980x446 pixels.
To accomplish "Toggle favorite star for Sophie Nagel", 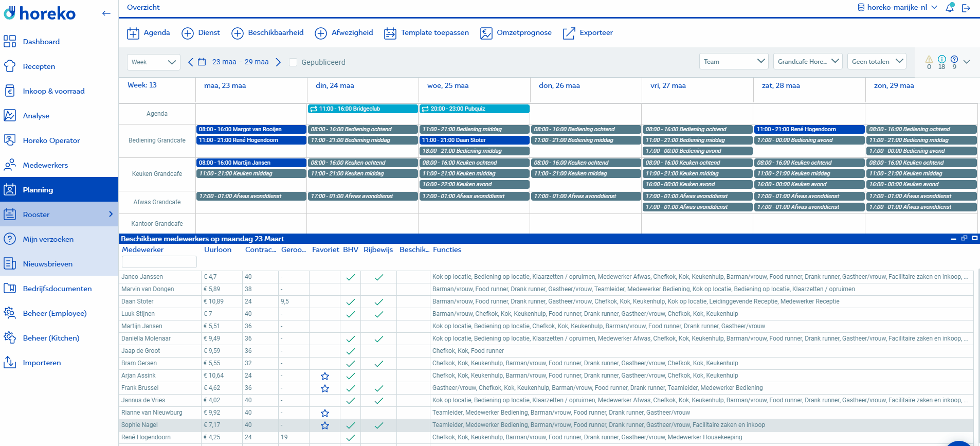I will [x=325, y=425].
